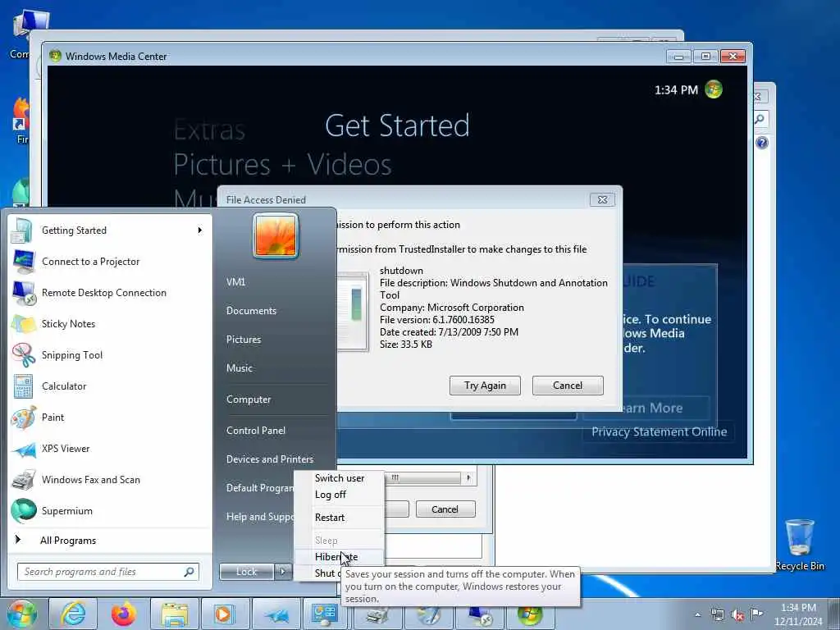Open Computer from Start menu
Image resolution: width=840 pixels, height=630 pixels.
click(x=249, y=399)
